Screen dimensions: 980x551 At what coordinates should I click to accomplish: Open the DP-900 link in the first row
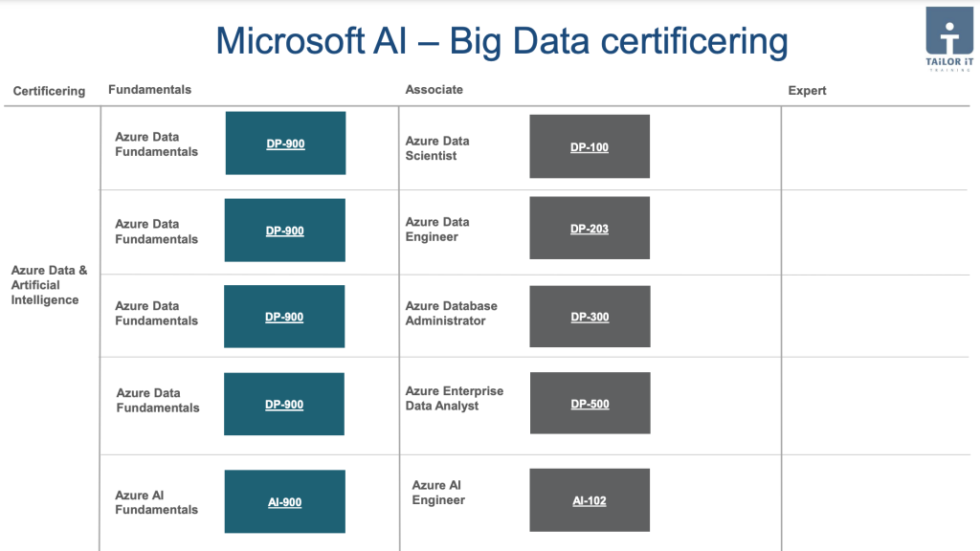pyautogui.click(x=285, y=143)
